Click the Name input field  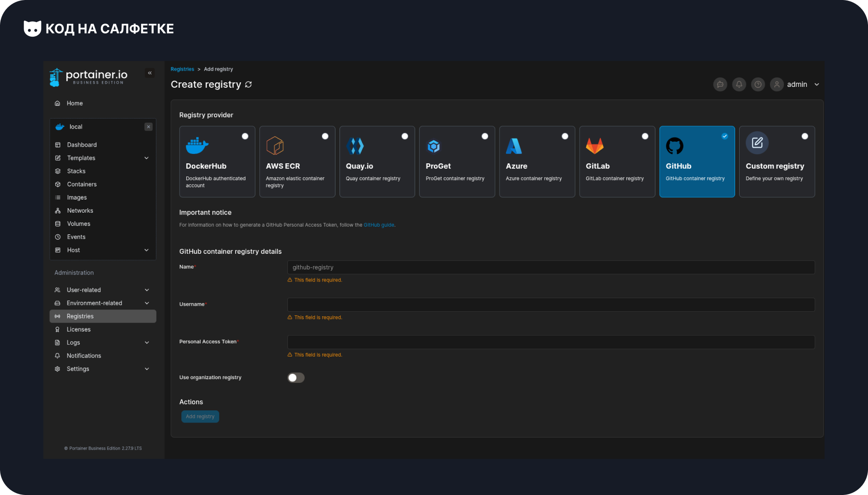(551, 267)
